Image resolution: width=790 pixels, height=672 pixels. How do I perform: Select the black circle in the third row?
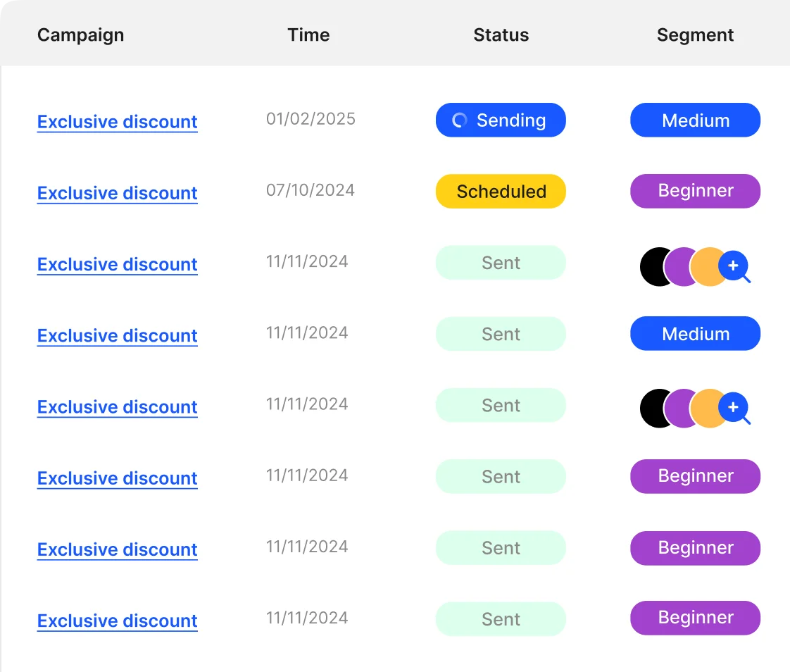[654, 267]
